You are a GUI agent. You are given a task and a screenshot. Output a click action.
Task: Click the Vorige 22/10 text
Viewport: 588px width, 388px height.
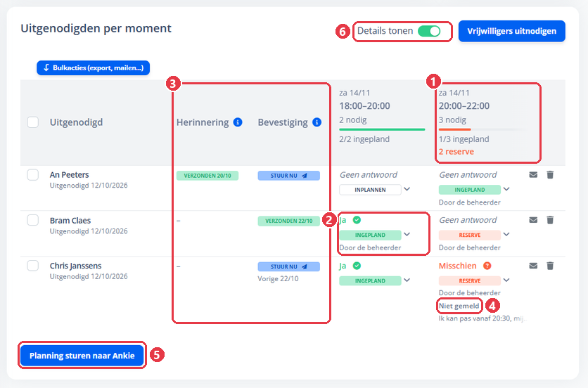pos(278,279)
